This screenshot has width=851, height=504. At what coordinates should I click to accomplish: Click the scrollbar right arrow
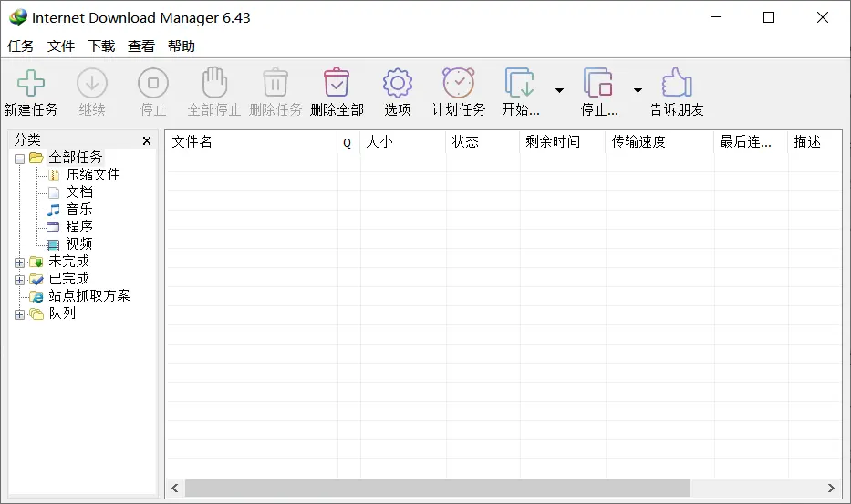pos(831,488)
